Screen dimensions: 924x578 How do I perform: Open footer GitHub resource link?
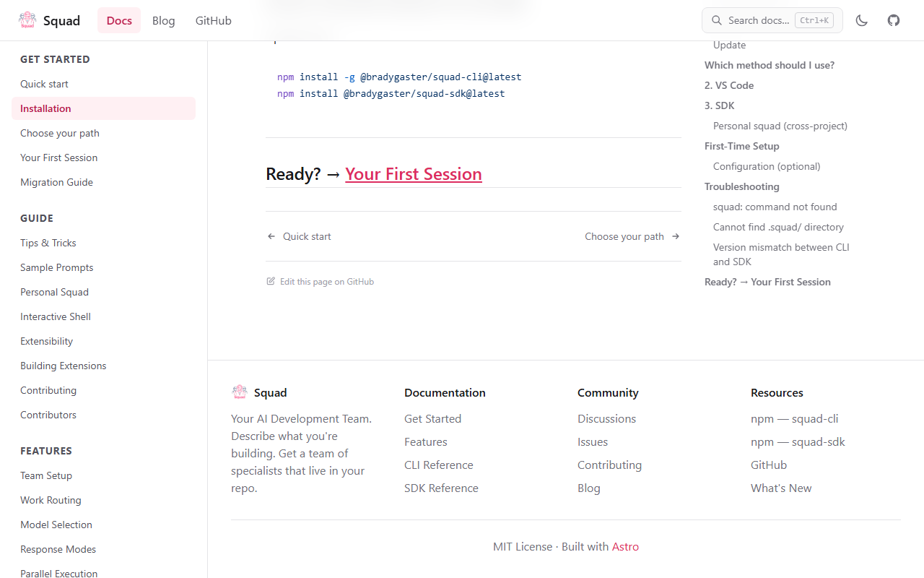(769, 465)
